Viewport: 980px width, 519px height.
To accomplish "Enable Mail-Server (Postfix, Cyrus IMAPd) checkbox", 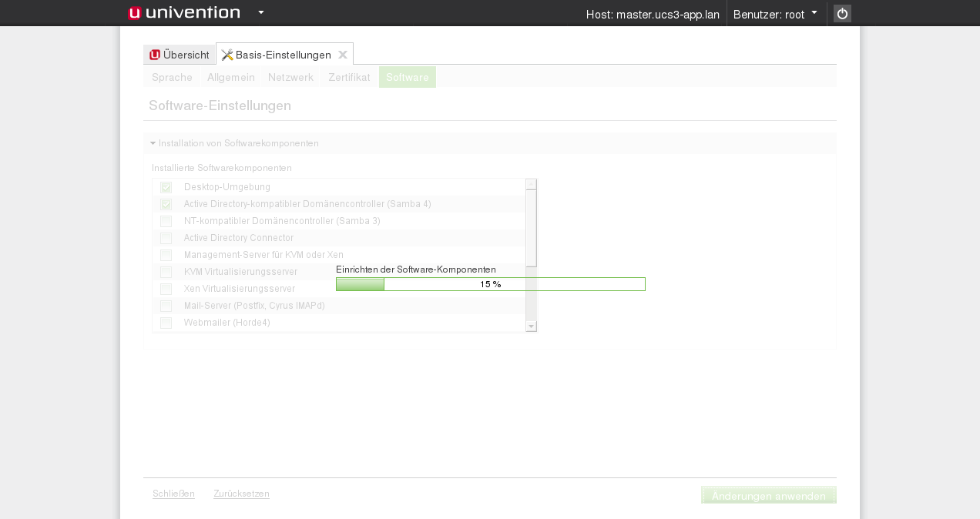I will [x=166, y=306].
